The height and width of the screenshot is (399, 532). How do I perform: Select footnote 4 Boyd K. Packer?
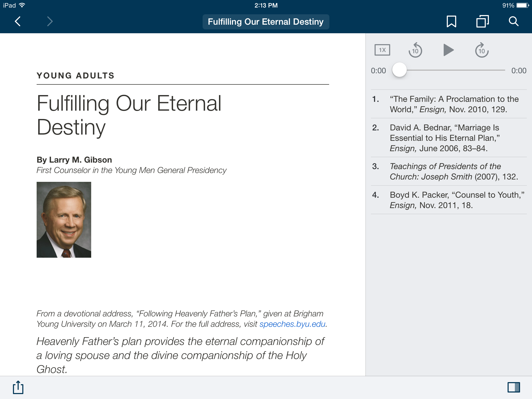pyautogui.click(x=449, y=200)
